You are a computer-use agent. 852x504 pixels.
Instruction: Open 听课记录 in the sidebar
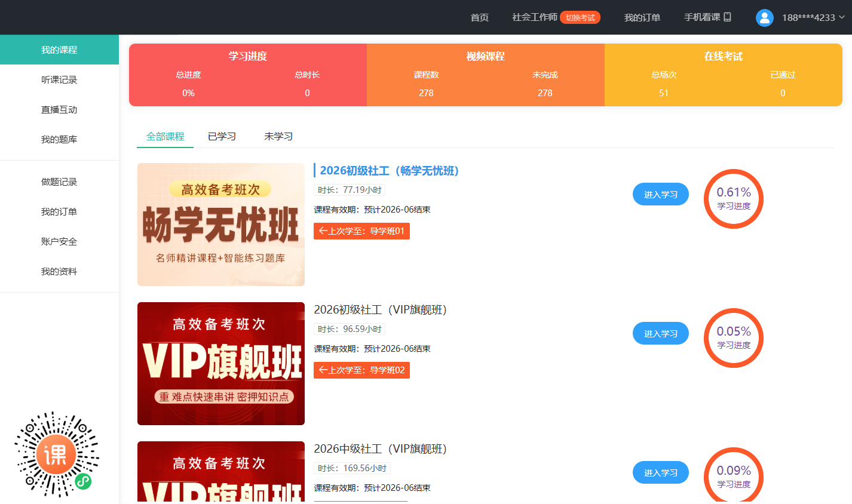tap(59, 80)
